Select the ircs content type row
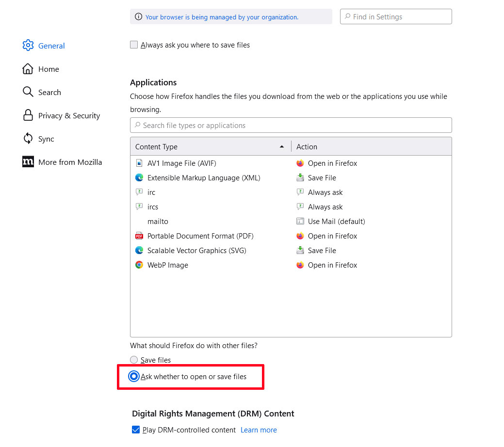 pos(291,207)
